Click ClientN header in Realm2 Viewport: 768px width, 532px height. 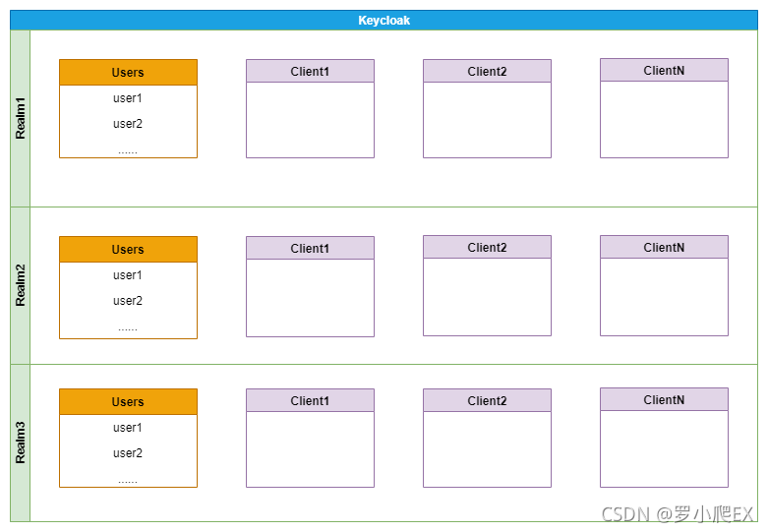[664, 247]
